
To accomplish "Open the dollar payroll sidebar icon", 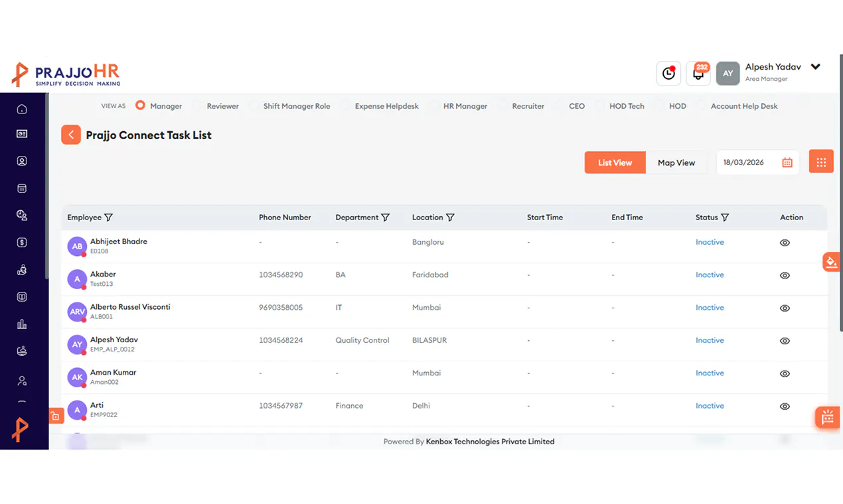I will pyautogui.click(x=22, y=243).
